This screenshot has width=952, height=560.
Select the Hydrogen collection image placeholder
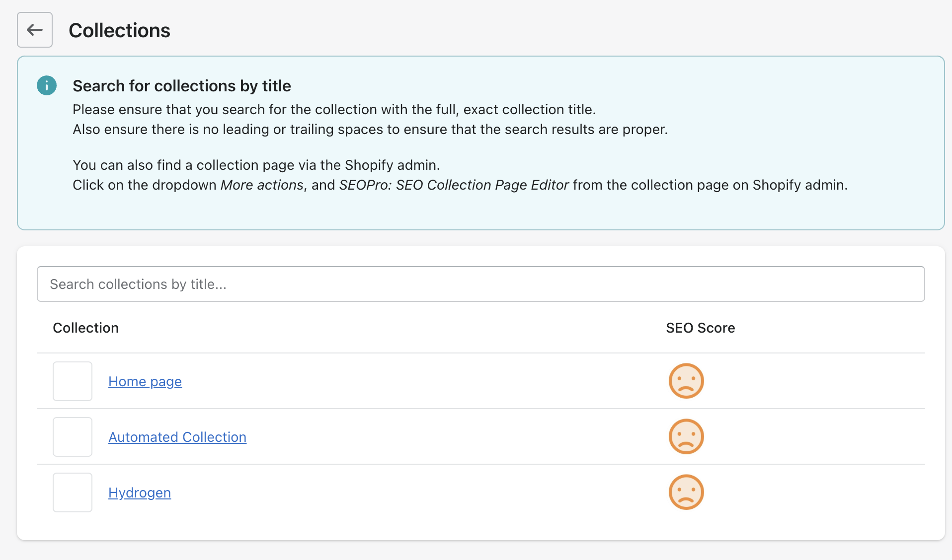[x=73, y=492]
